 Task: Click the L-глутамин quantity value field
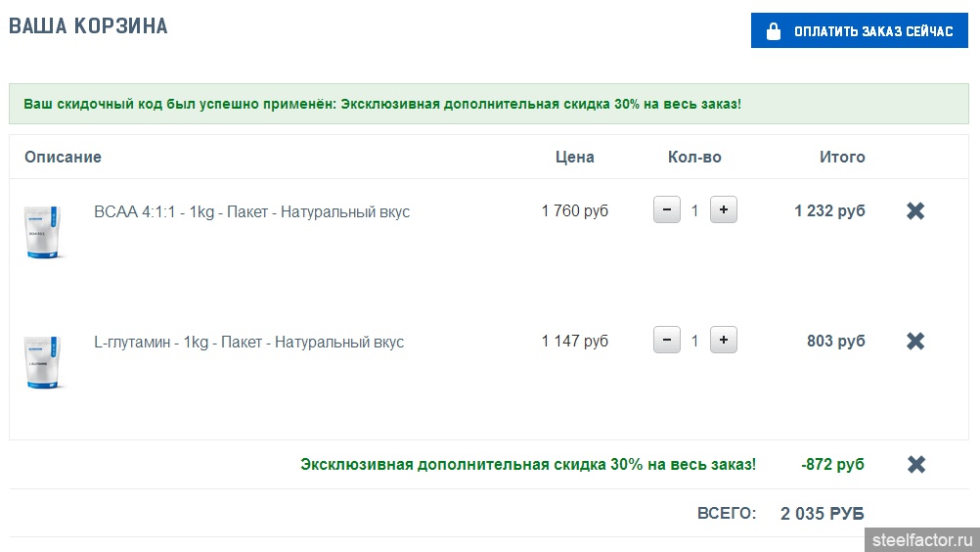694,342
